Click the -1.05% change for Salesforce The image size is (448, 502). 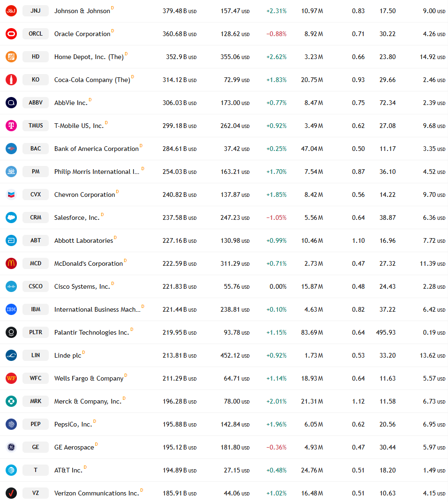[x=276, y=217]
